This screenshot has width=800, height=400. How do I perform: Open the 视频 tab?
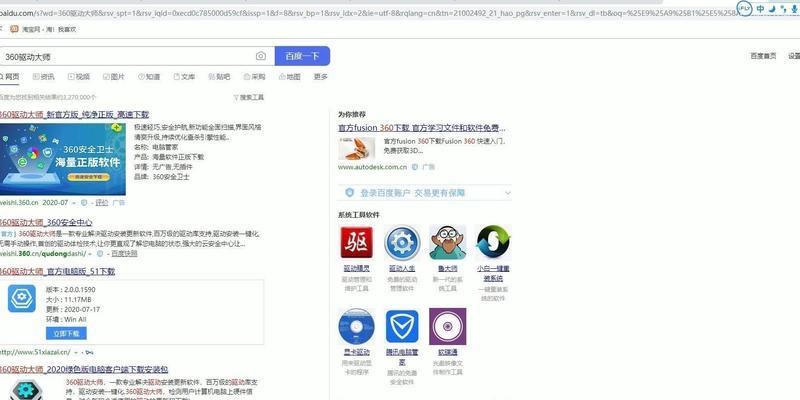point(79,77)
